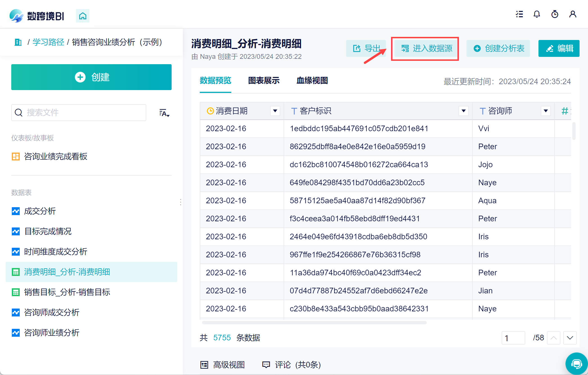Viewport: 588px width, 375px height.
Task: Click the 搜索文件 search field
Action: (x=79, y=113)
